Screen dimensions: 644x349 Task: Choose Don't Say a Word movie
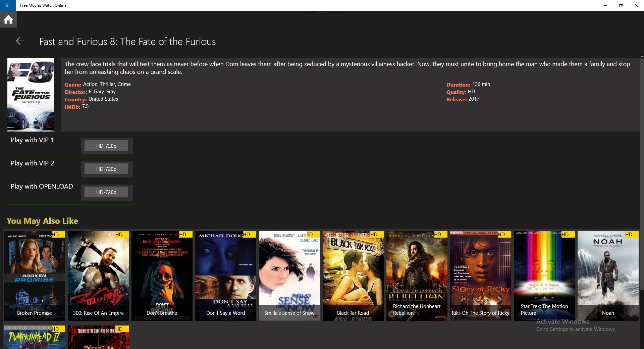pyautogui.click(x=226, y=276)
